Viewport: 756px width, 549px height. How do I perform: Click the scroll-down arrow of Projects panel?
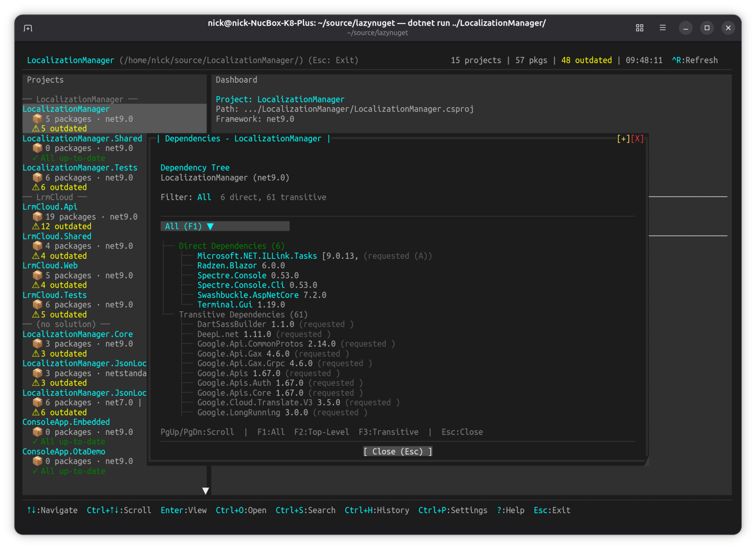point(206,491)
